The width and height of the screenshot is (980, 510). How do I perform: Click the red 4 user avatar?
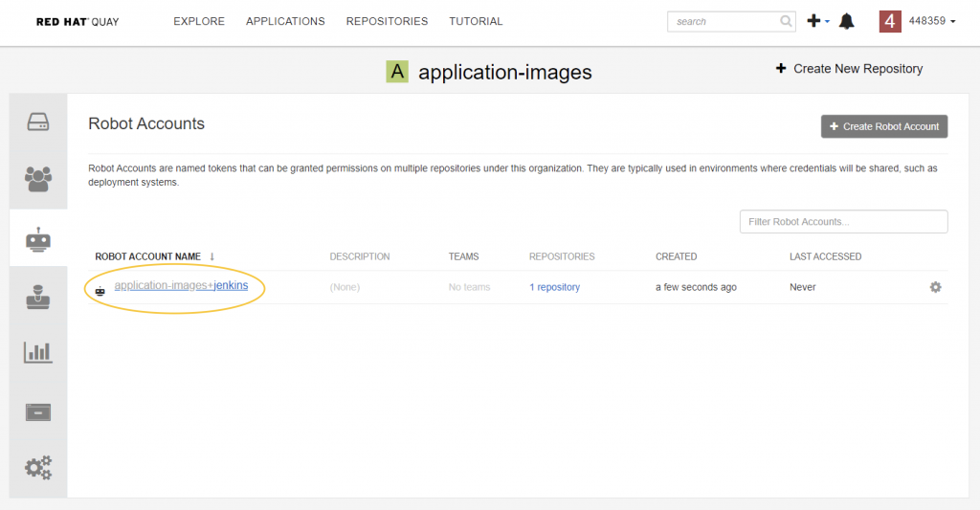click(x=889, y=21)
